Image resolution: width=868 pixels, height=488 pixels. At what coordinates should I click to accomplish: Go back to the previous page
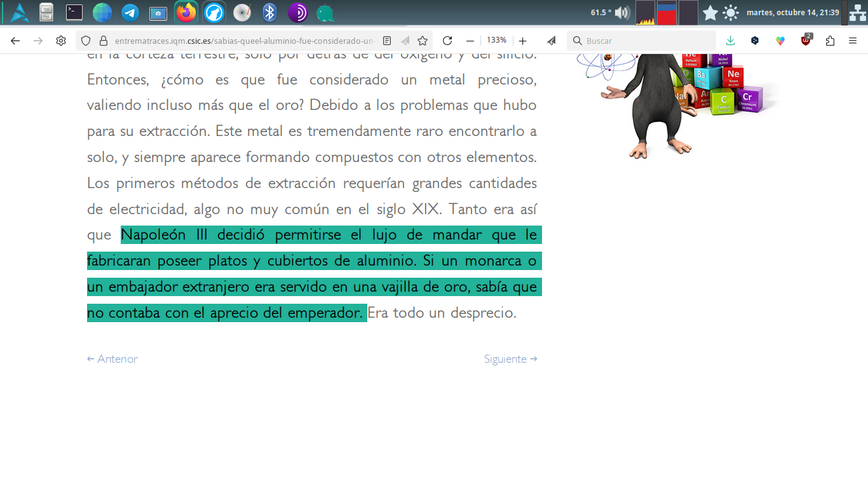point(15,41)
